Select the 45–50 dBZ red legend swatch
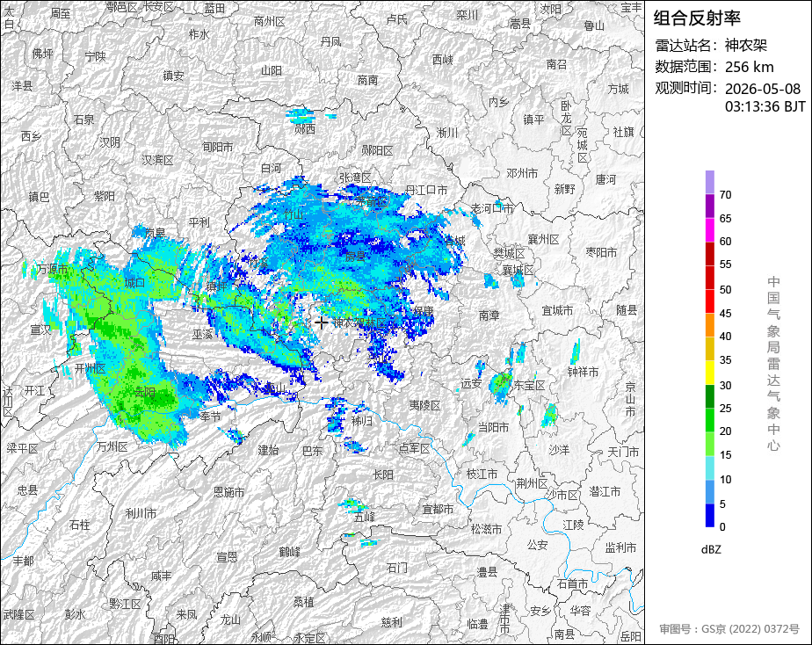The width and height of the screenshot is (812, 645). (x=709, y=301)
